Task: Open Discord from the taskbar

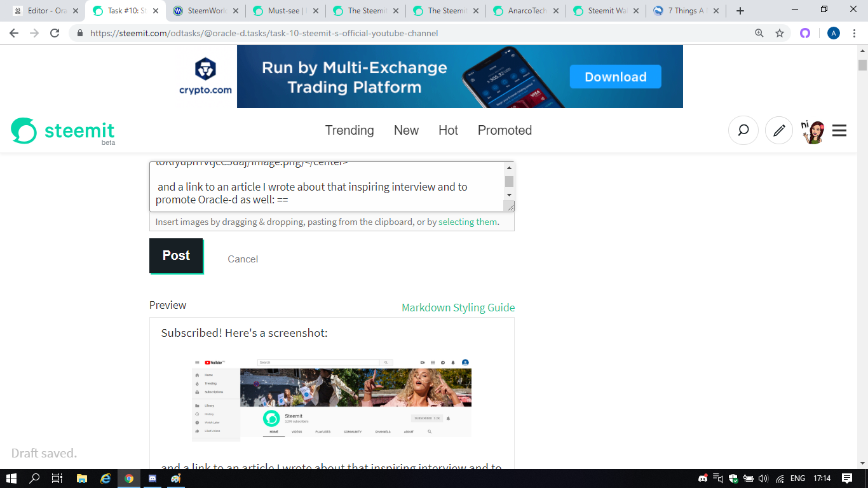Action: tap(153, 478)
